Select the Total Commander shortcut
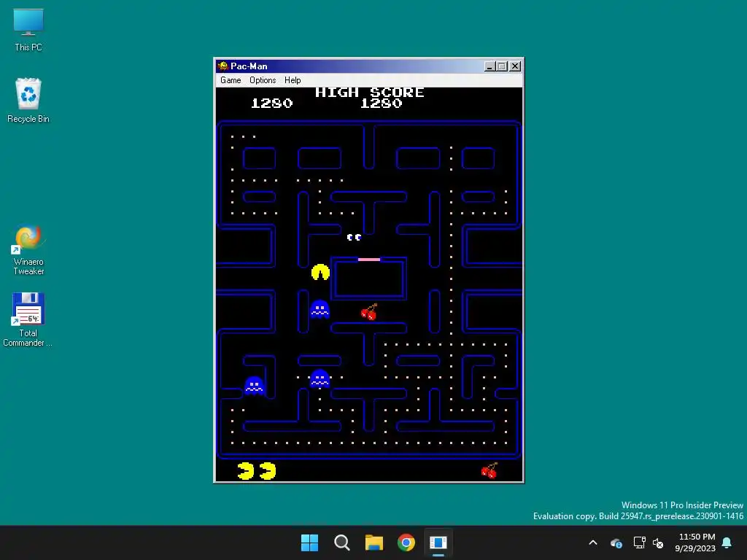747x560 pixels. pos(28,319)
